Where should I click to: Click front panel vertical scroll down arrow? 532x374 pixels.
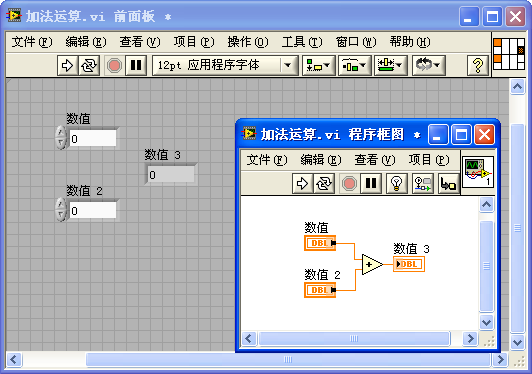[517, 342]
